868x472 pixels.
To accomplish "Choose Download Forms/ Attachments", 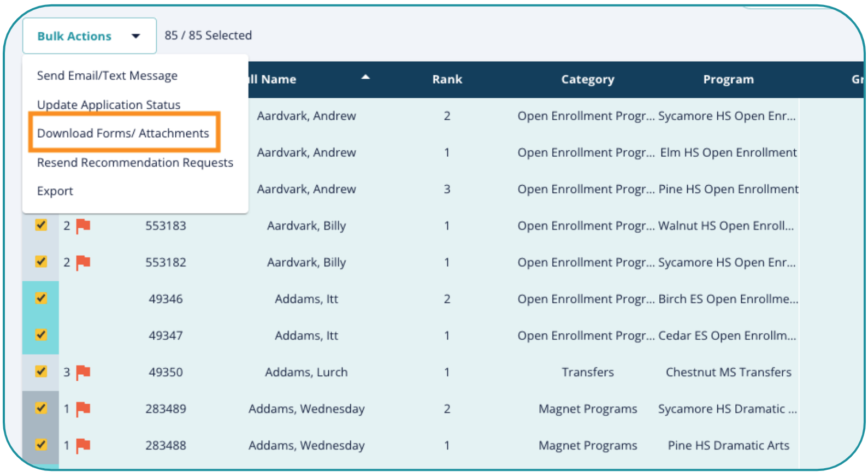I will point(123,133).
